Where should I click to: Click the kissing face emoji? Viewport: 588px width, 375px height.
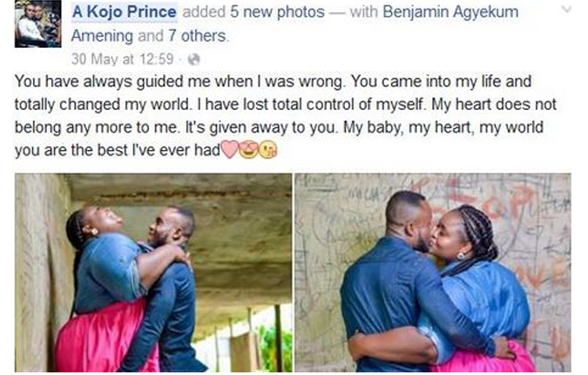[x=268, y=149]
